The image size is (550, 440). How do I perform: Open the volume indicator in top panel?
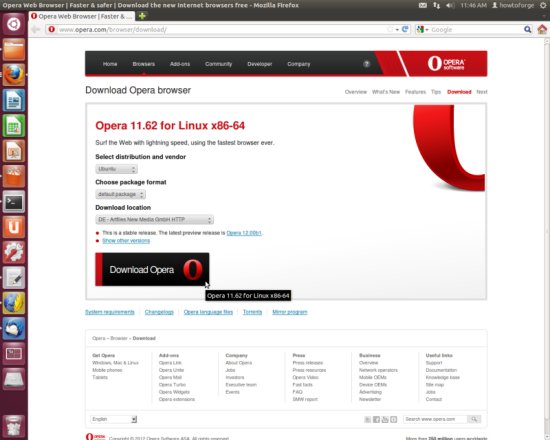450,5
